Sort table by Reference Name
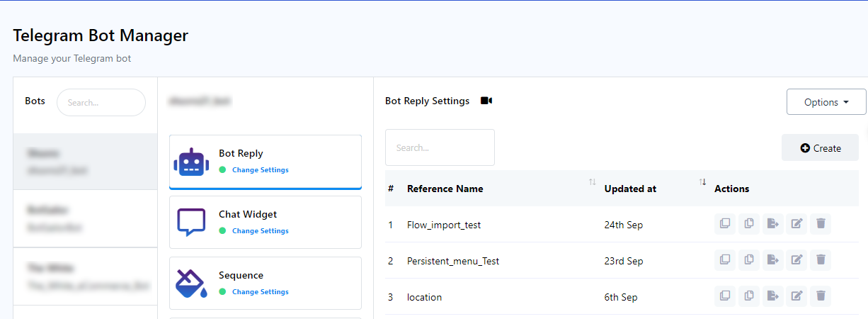 click(x=592, y=183)
